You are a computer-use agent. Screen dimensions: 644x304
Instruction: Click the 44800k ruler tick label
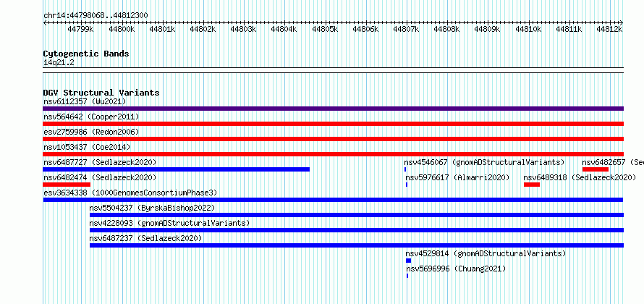point(122,29)
